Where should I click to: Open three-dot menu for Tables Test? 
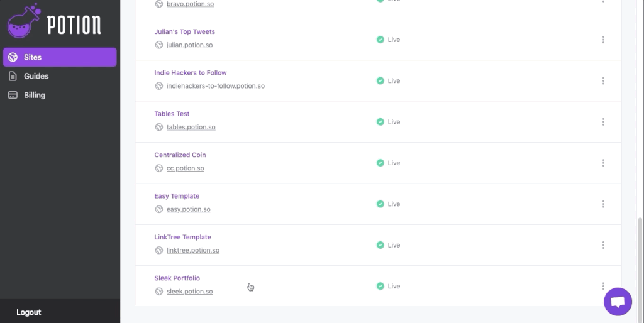[603, 122]
